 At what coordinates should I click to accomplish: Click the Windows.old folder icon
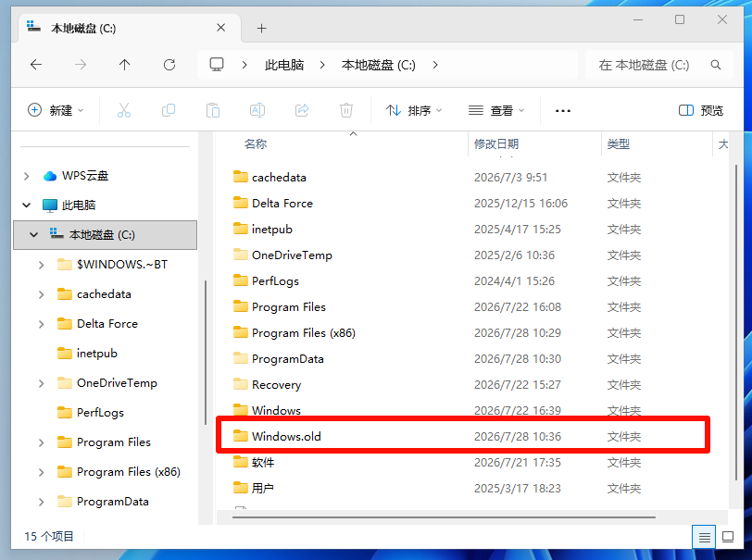point(240,436)
